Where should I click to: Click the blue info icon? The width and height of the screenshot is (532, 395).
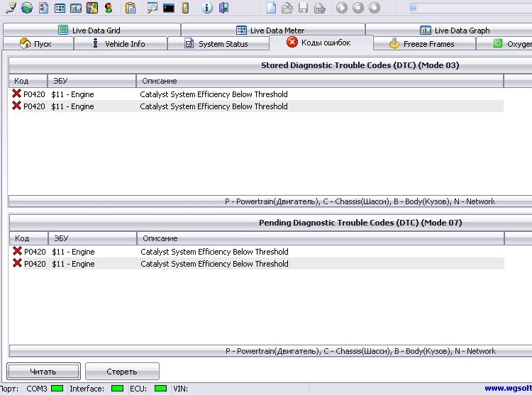click(207, 9)
